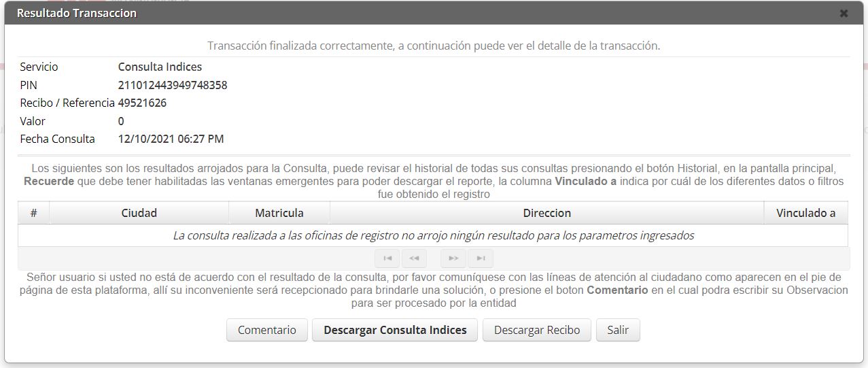The image size is (868, 368).
Task: Click the Matricula column header
Action: pos(279,213)
